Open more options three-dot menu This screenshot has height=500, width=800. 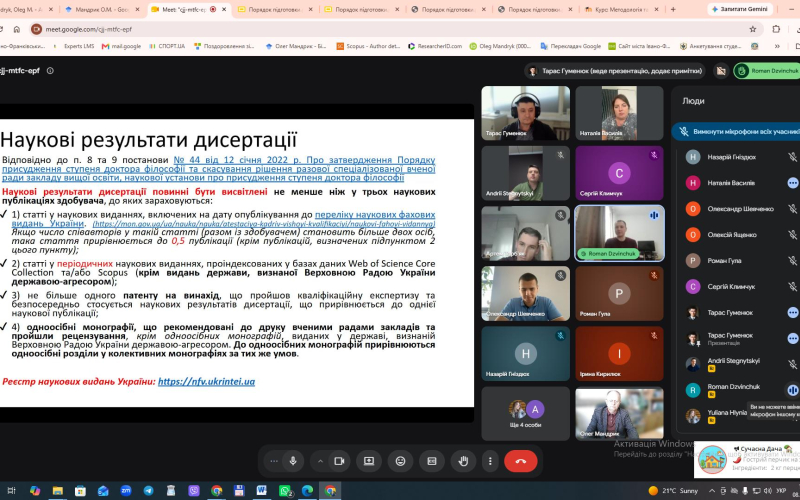click(x=490, y=461)
